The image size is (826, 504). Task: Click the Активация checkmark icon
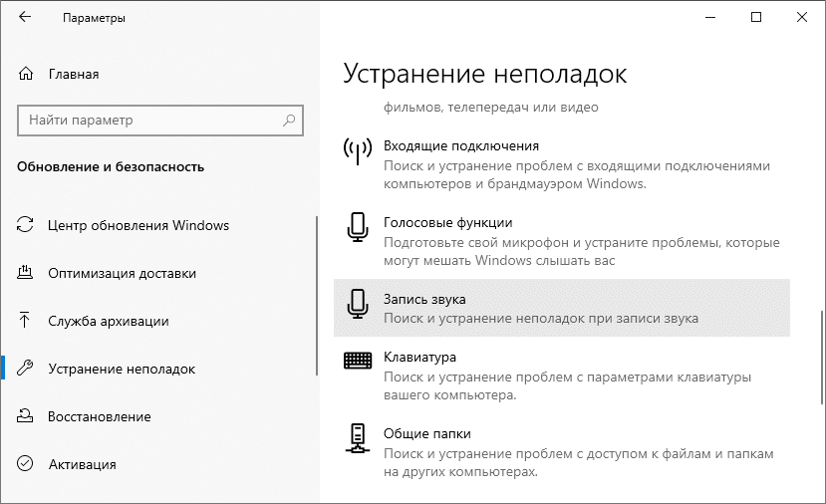[26, 464]
